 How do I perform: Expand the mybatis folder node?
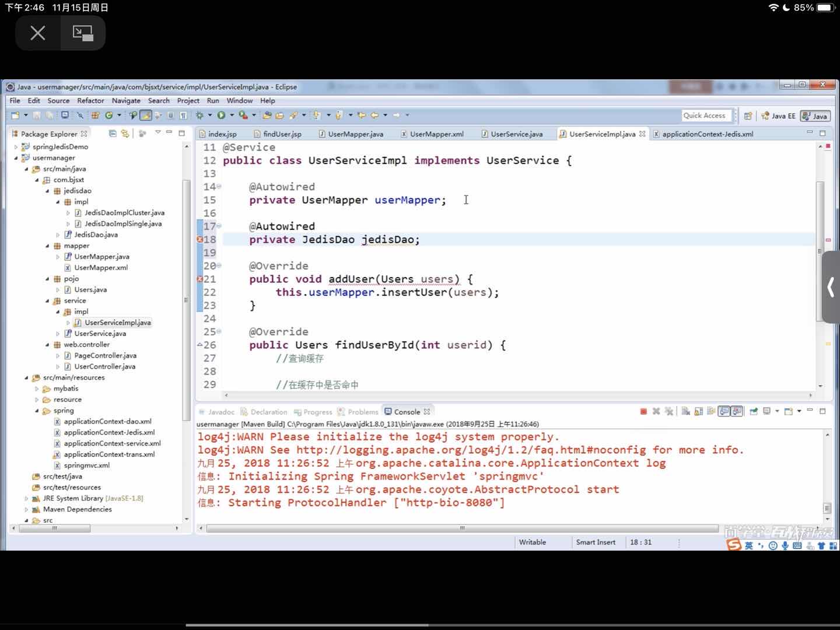37,388
